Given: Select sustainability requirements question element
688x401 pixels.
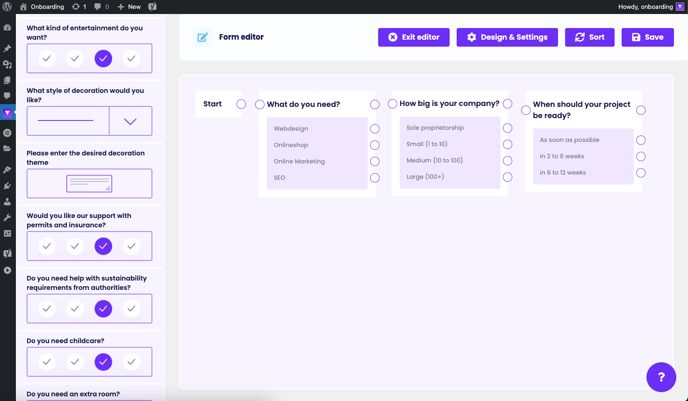Looking at the screenshot, I should pos(90,309).
